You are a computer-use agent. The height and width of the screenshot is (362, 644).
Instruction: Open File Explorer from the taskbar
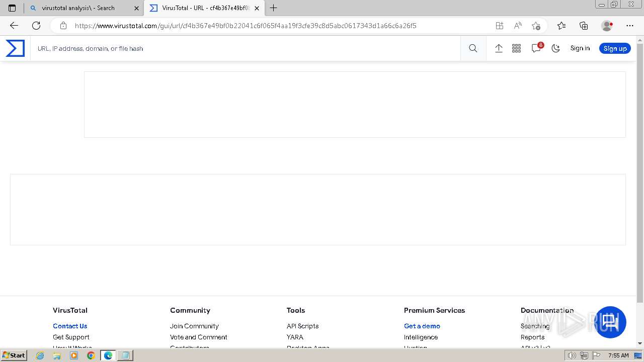(57, 355)
